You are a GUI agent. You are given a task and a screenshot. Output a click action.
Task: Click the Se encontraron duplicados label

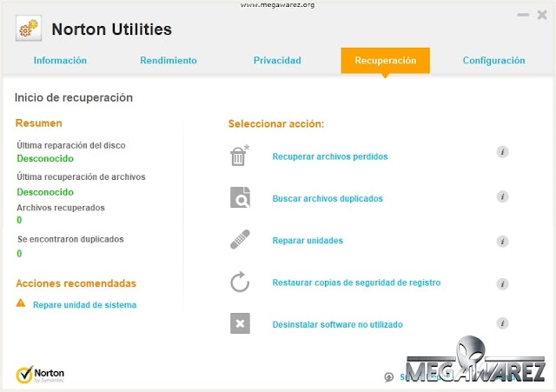pos(70,239)
